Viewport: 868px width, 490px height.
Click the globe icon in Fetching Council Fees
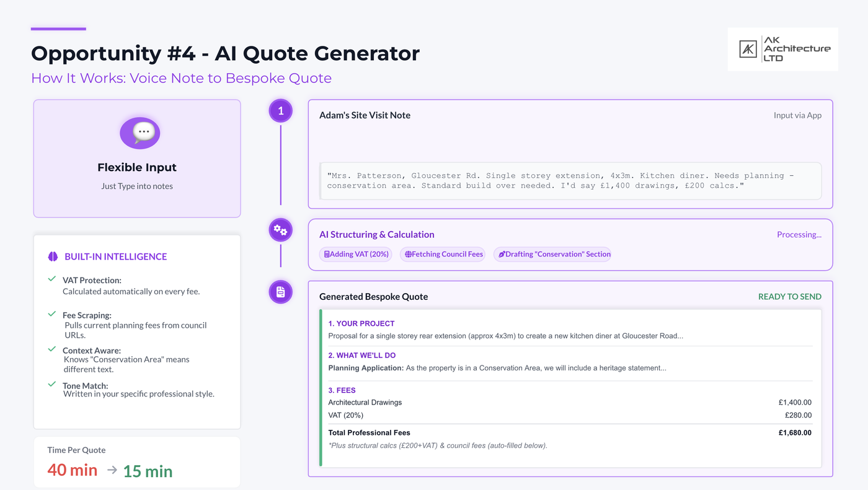tap(409, 254)
